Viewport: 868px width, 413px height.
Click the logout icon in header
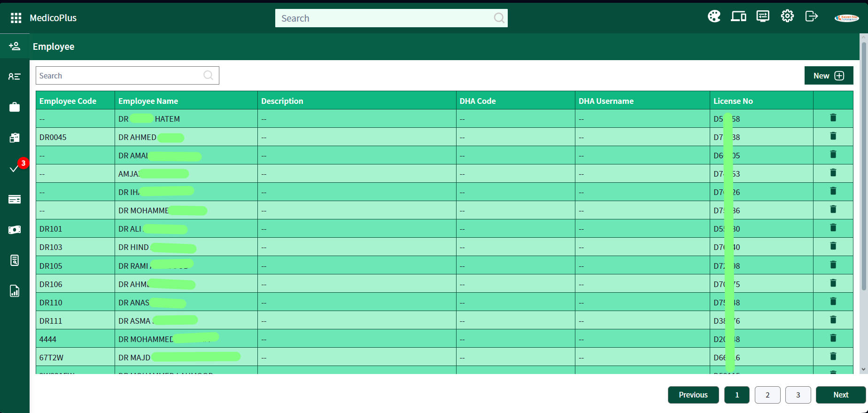click(811, 16)
